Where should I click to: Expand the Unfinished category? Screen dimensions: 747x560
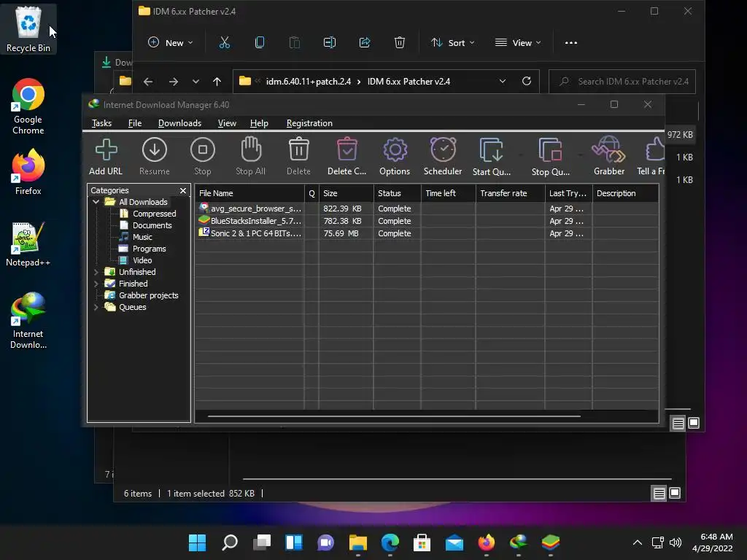(x=96, y=272)
